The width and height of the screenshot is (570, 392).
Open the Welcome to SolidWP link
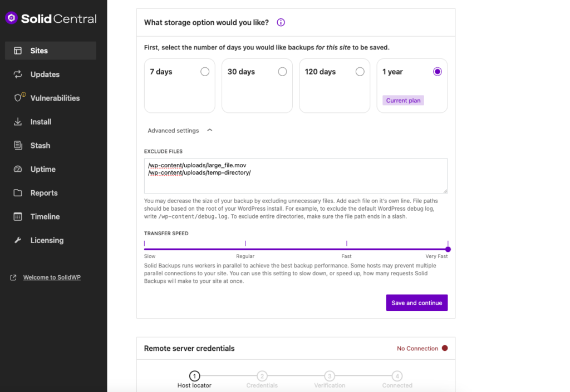52,277
